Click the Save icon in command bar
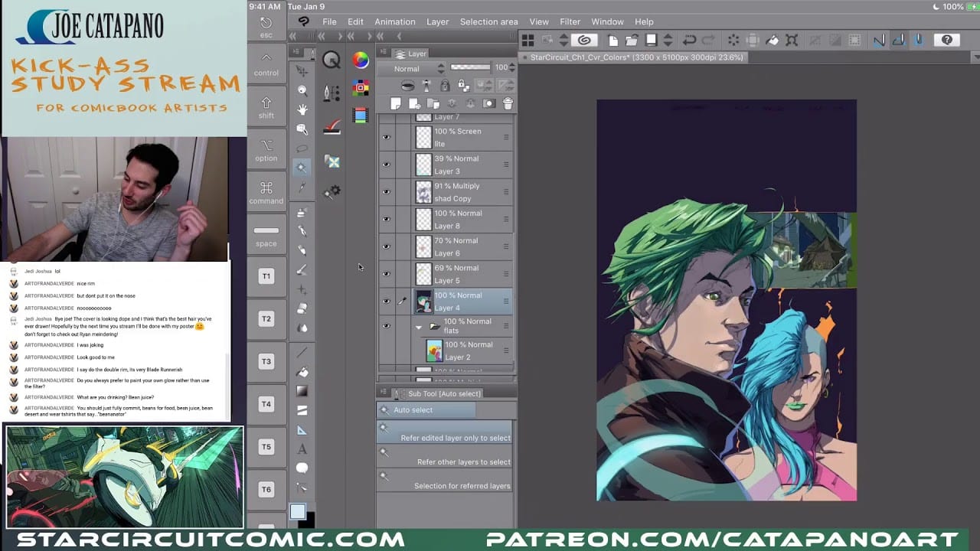980x551 pixels. (651, 41)
